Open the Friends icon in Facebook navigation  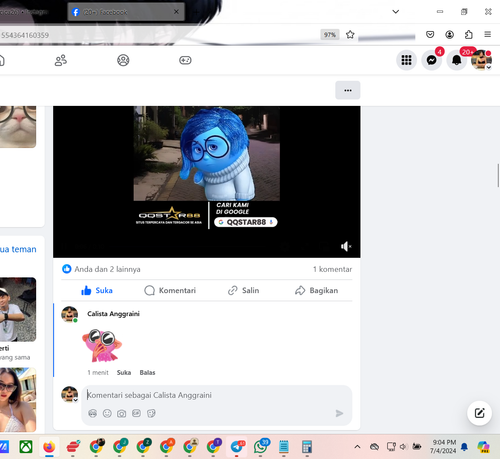click(x=61, y=60)
